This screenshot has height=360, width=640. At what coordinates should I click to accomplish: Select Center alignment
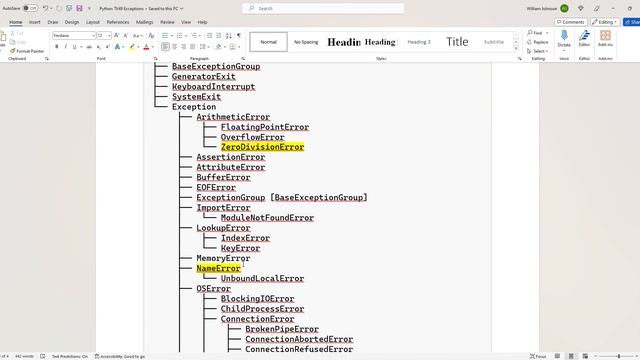(175, 47)
